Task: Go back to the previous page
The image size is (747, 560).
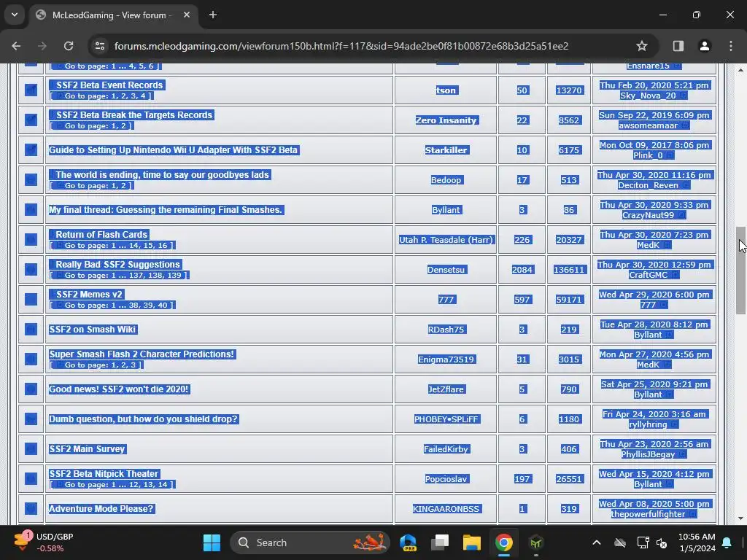Action: pos(16,46)
